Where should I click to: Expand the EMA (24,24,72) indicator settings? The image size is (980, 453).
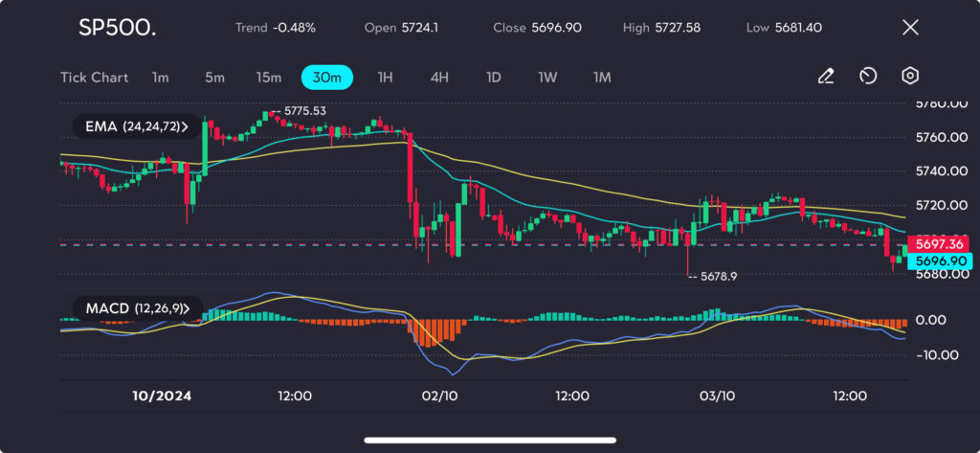click(x=131, y=125)
